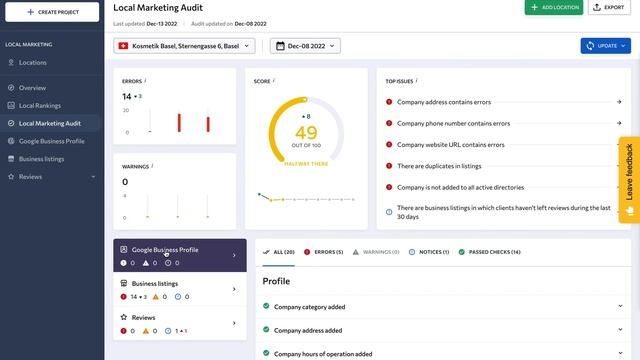This screenshot has width=640, height=360.
Task: Click the Local Marketing Audit checkmark icon
Action: tap(11, 123)
